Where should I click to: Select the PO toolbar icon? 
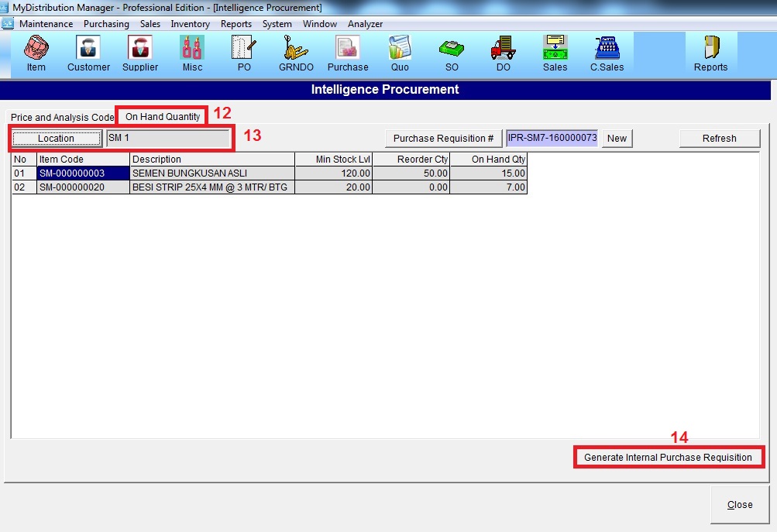244,53
